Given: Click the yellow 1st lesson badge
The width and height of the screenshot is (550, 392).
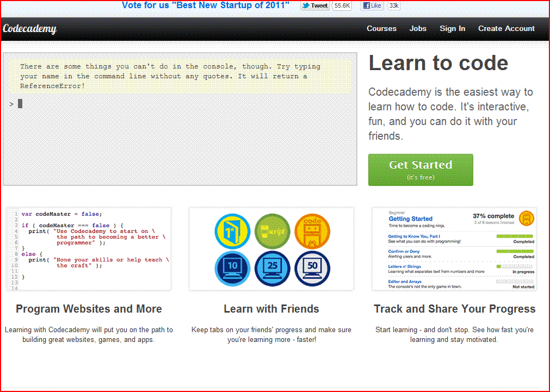Looking at the screenshot, I should point(232,232).
